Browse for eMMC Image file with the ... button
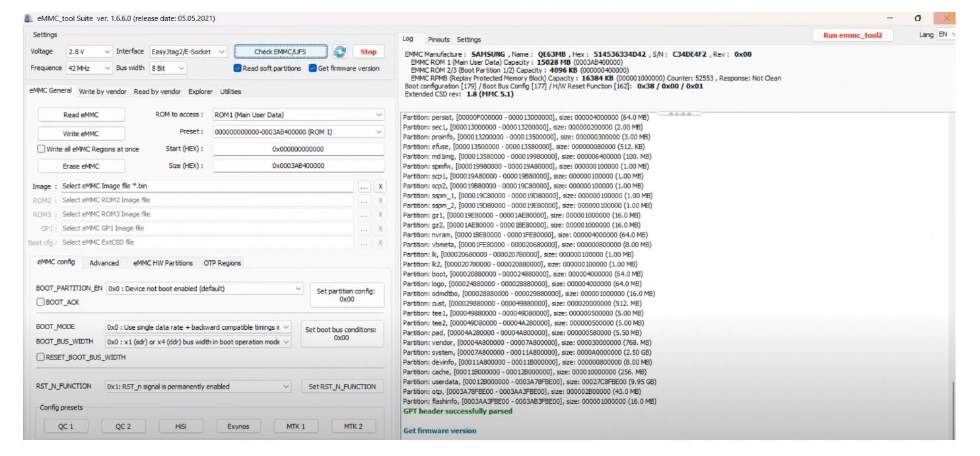 click(364, 187)
